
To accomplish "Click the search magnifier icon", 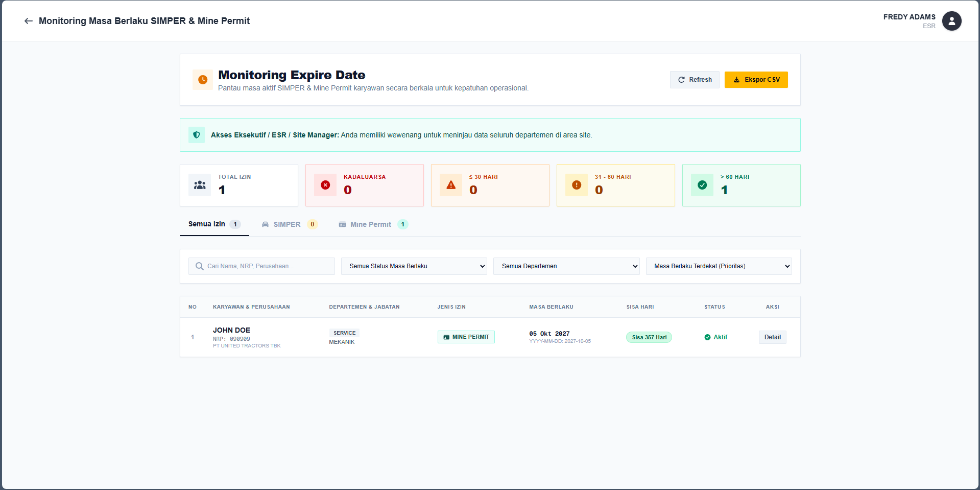I will coord(200,266).
